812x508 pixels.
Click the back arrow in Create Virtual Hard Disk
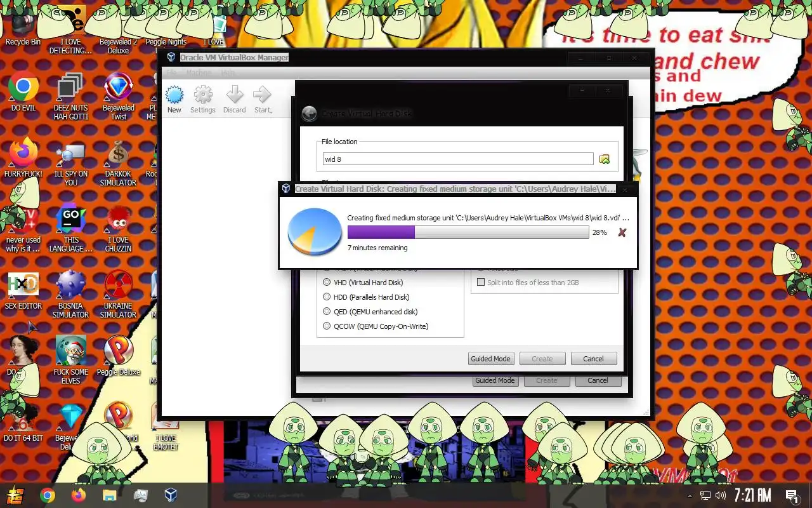coord(309,114)
